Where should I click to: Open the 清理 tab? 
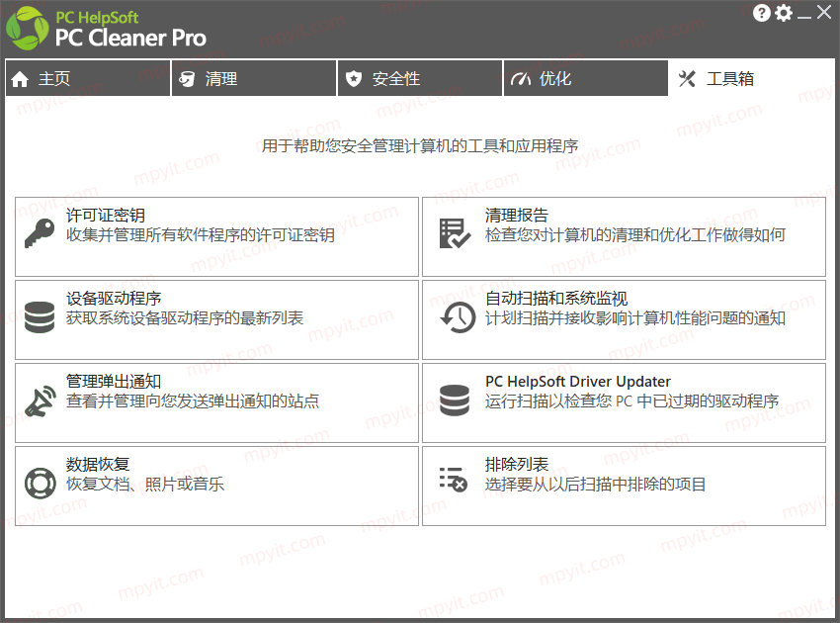254,78
